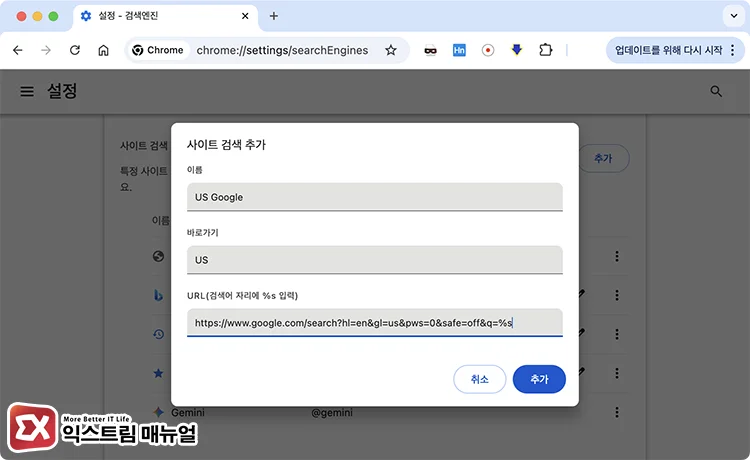Open more actions for the Bing row
This screenshot has height=460, width=750.
(x=617, y=295)
